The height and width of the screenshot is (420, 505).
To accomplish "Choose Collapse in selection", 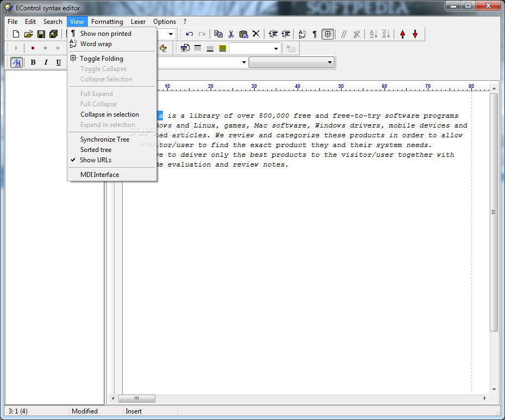I will [112, 114].
